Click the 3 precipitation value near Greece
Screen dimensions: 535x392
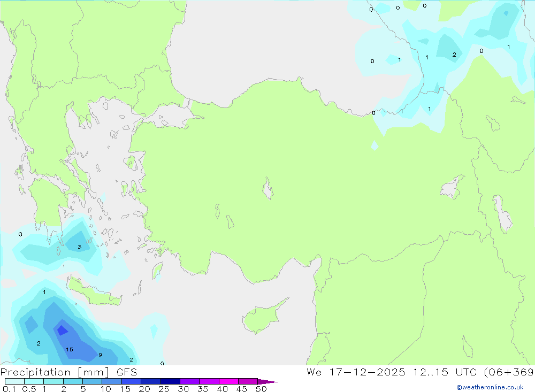(x=80, y=247)
